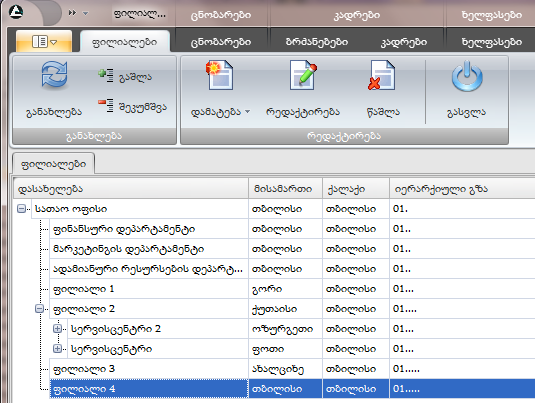The height and width of the screenshot is (403, 535).
Task: Open the yellow application menu button
Action: pos(44,42)
